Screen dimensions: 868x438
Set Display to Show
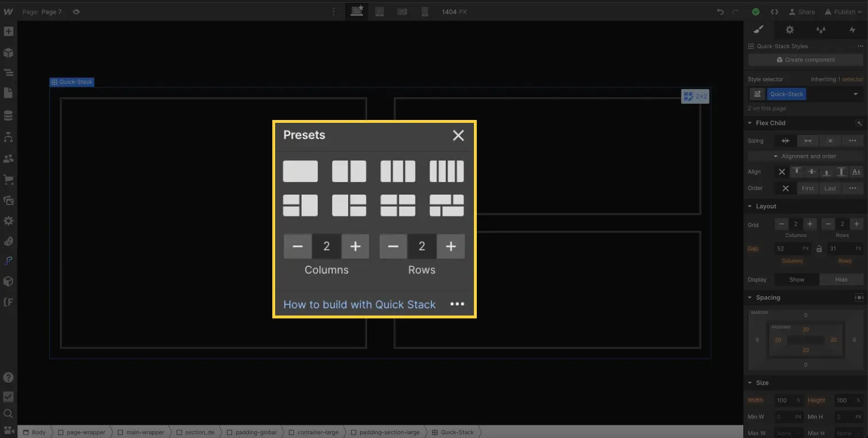(x=796, y=280)
